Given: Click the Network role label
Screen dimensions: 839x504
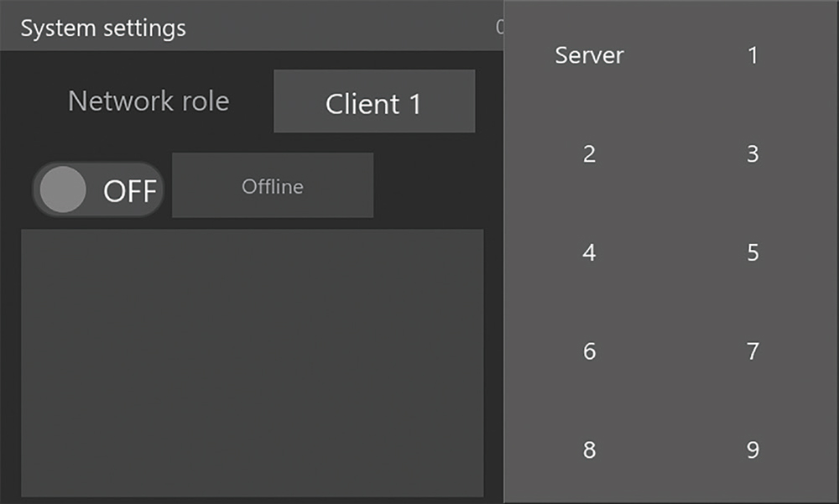Looking at the screenshot, I should 149,101.
